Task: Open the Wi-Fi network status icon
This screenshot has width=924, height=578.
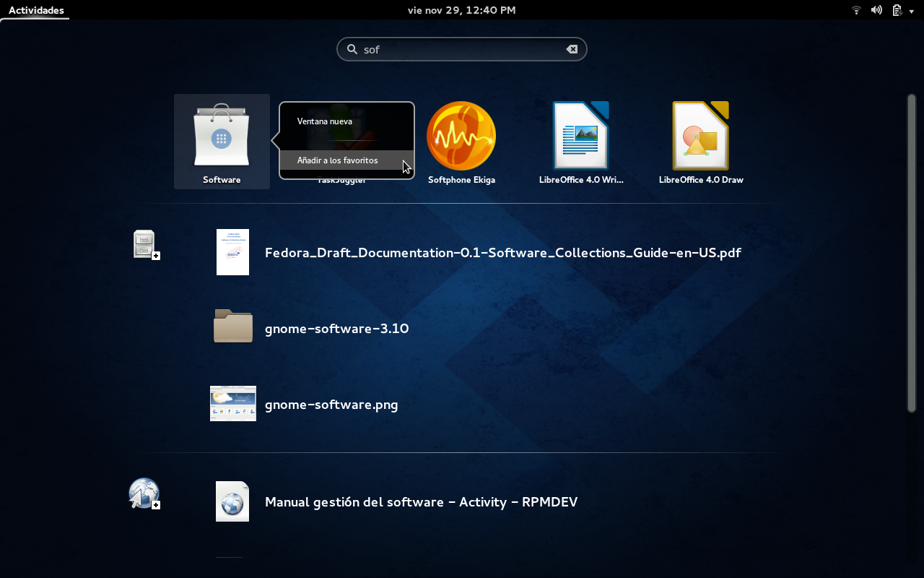Action: coord(856,10)
